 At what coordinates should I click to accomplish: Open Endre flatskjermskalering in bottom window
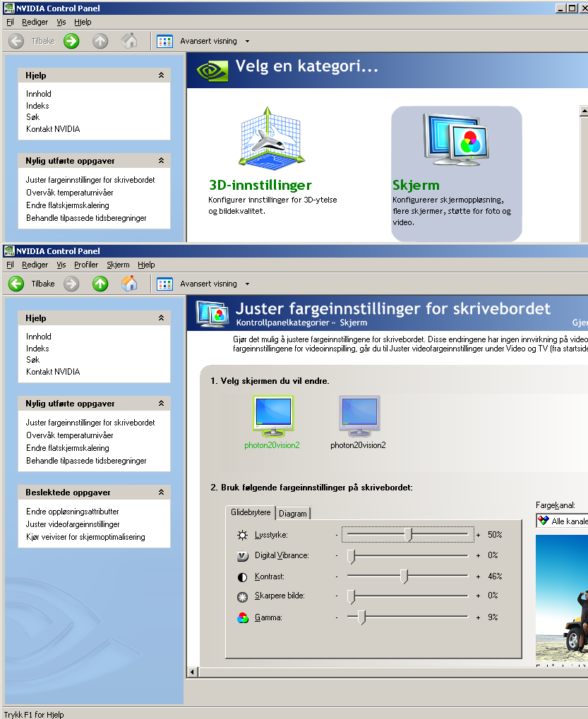coord(68,448)
